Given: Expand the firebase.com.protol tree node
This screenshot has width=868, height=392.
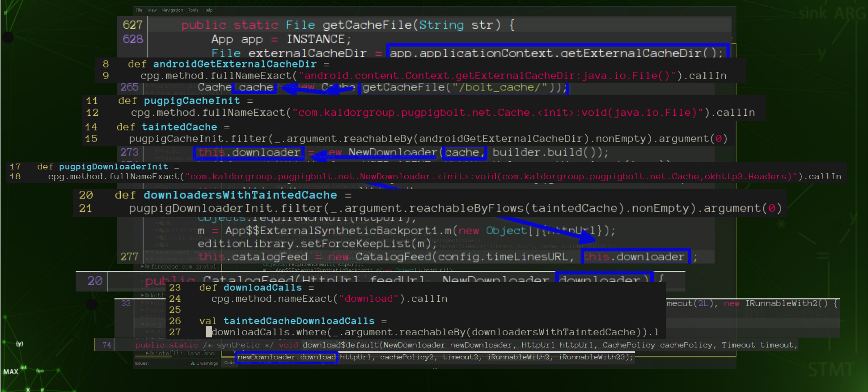Looking at the screenshot, I should [x=143, y=266].
